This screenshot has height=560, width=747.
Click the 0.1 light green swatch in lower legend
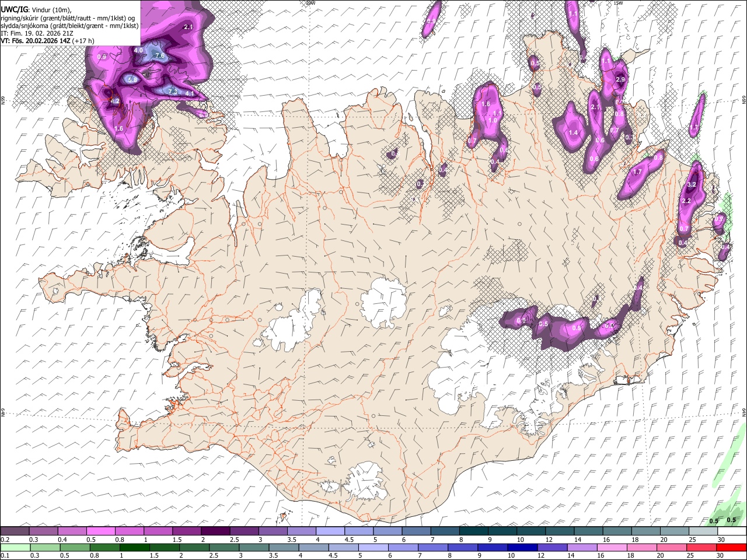pos(15,547)
